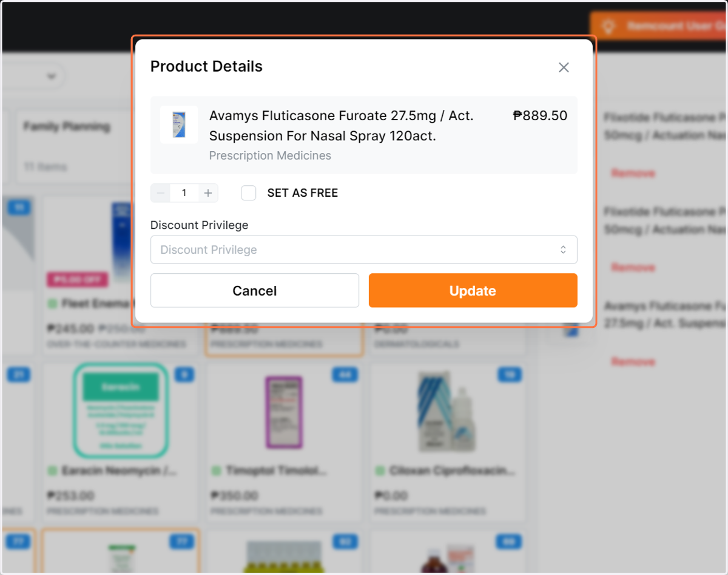Click the green dot beside Fleet Enema
The width and height of the screenshot is (728, 575).
pos(52,303)
